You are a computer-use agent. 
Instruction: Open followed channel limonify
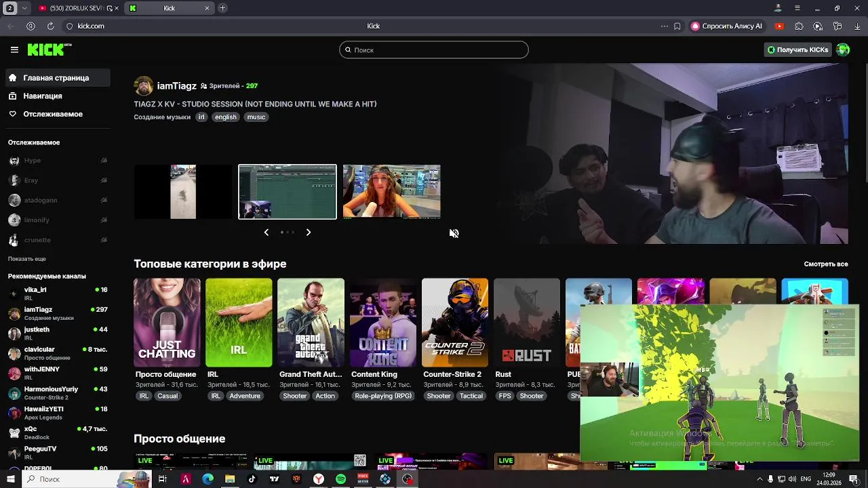[58, 220]
